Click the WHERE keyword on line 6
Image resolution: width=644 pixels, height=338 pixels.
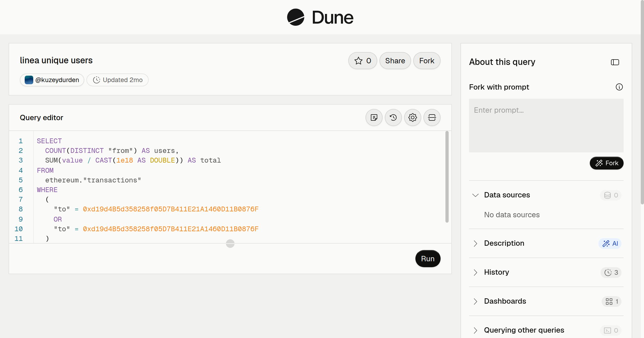[47, 190]
